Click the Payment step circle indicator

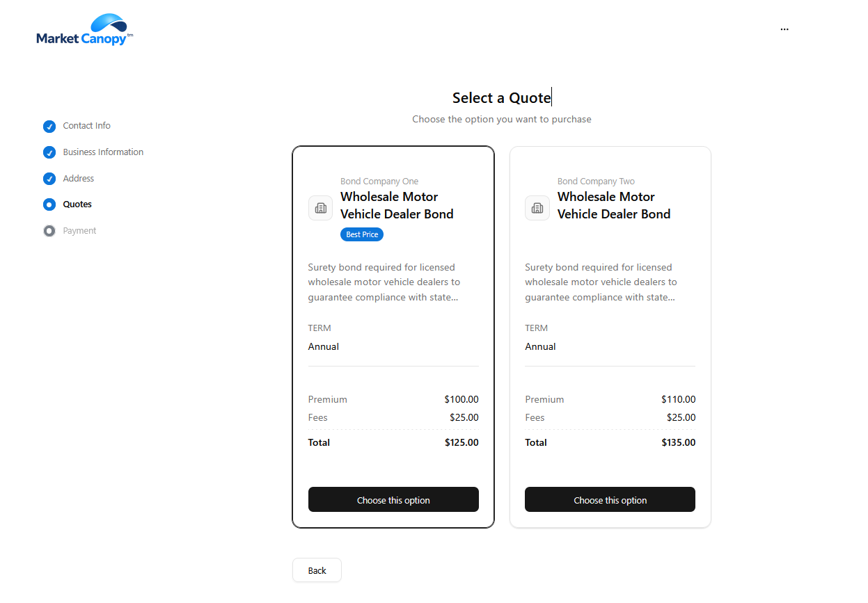point(49,231)
